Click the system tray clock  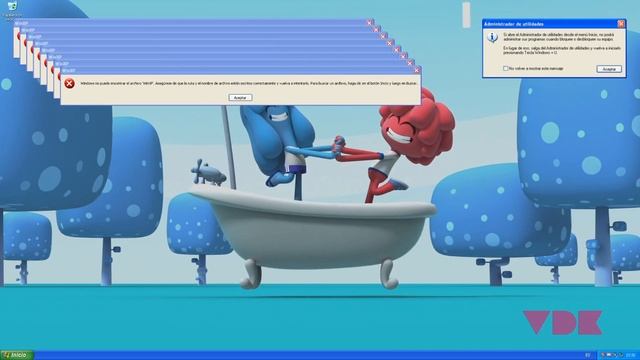pos(631,355)
